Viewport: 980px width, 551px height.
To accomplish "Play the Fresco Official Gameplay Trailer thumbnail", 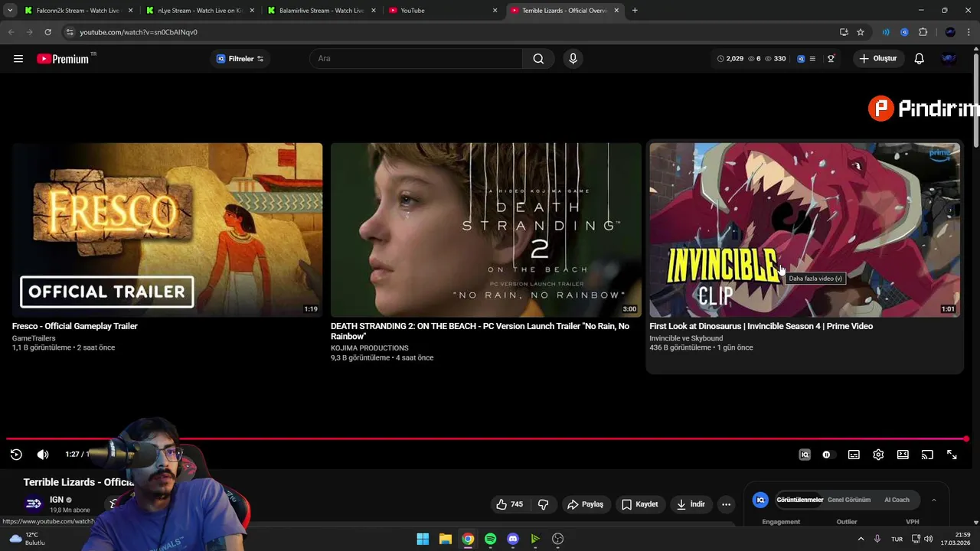I will [167, 230].
